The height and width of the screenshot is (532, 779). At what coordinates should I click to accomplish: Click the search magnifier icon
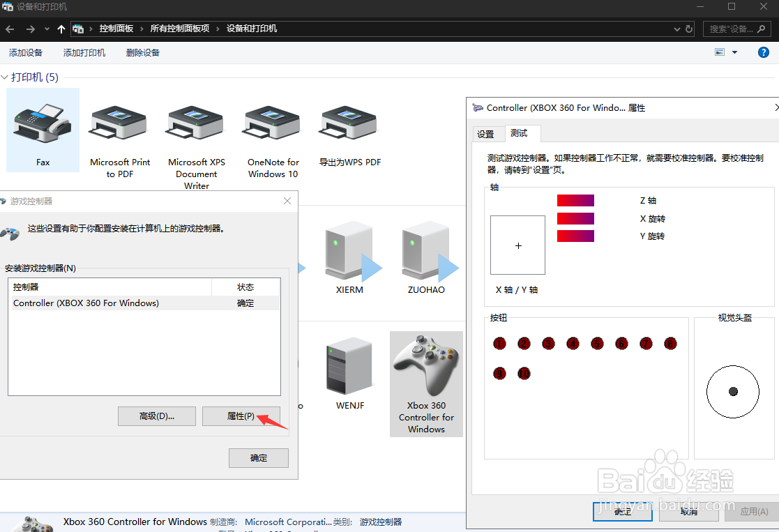(x=761, y=29)
